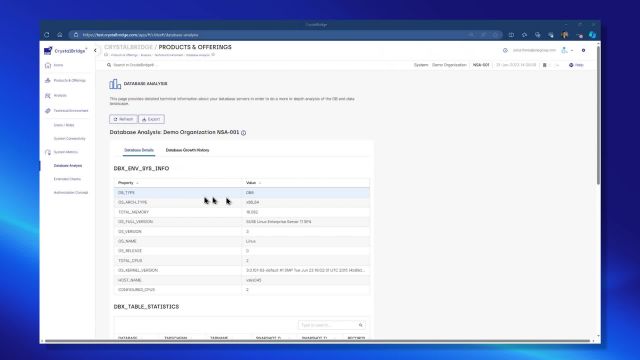Open info icon beside Database Analysis title
Image resolution: width=640 pixels, height=360 pixels.
tap(244, 133)
